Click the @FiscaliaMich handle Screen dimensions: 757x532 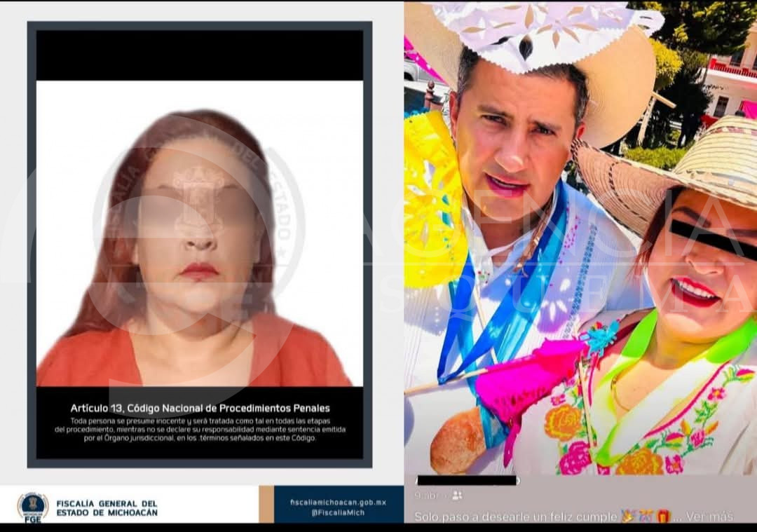pos(338,512)
